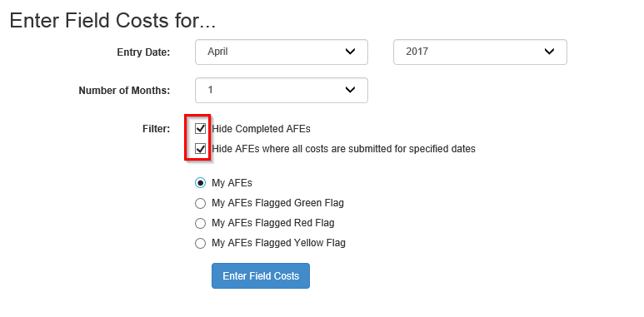Pick My AFEs Flagged Yellow Flag radio

click(200, 243)
